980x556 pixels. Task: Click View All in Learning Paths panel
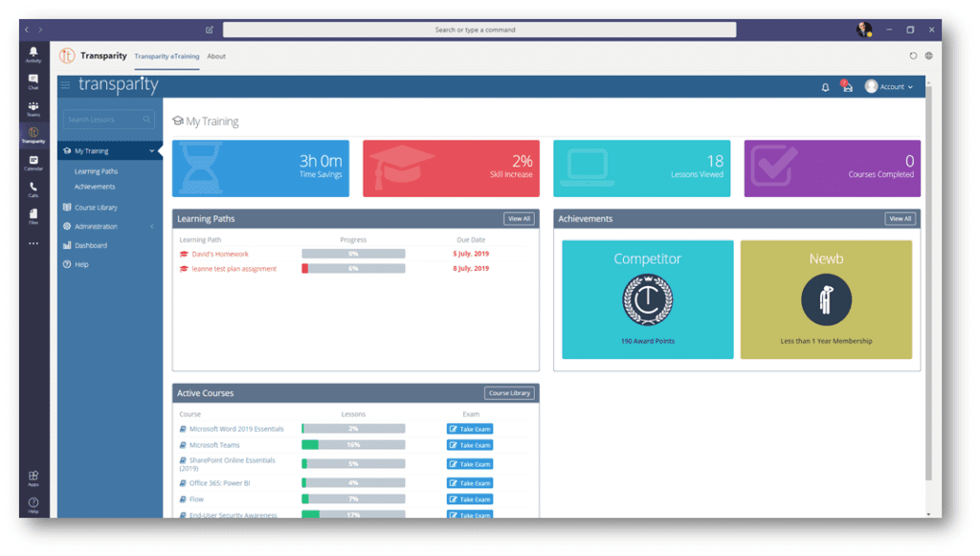click(519, 219)
